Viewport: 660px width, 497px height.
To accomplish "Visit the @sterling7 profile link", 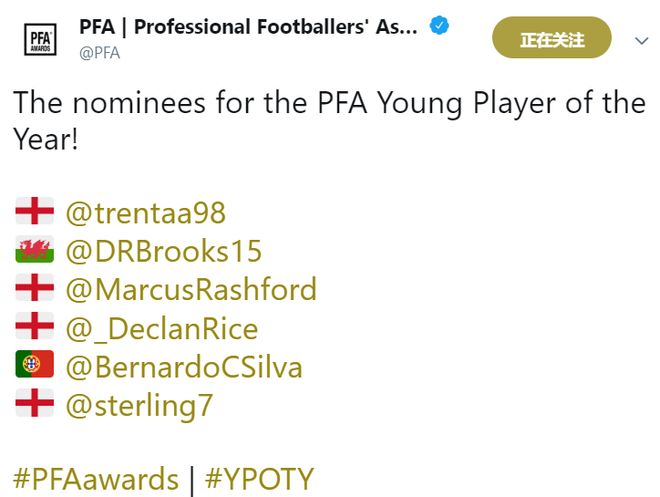I will [139, 407].
